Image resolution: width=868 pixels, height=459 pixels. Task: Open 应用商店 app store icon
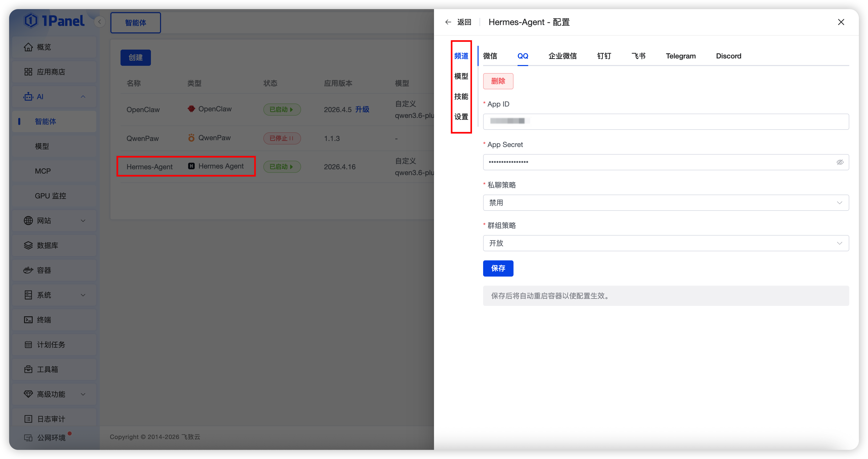(x=28, y=72)
